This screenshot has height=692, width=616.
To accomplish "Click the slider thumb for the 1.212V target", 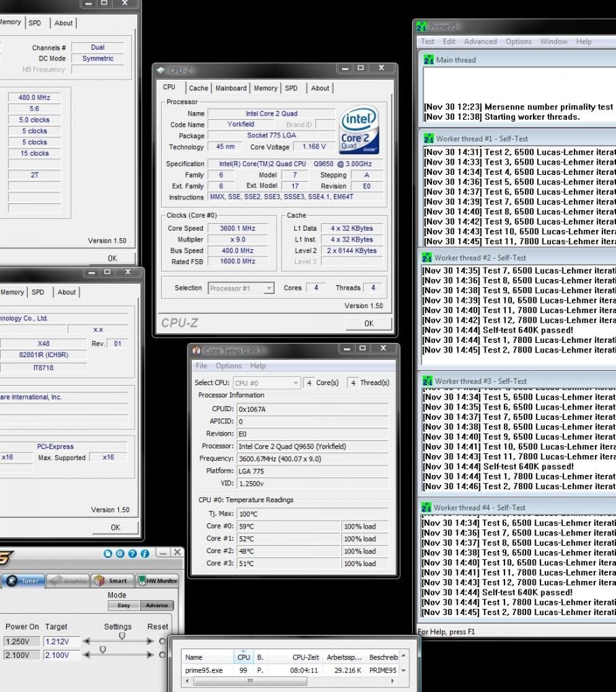I will tap(122, 636).
